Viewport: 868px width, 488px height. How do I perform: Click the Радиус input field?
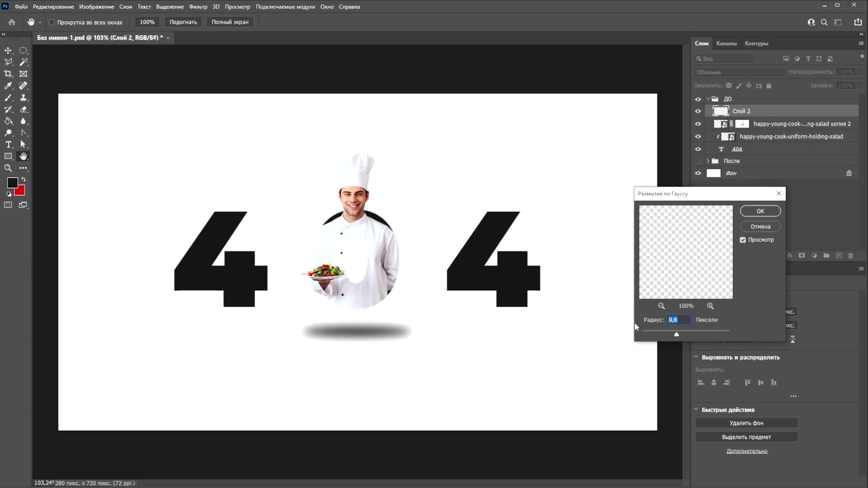[679, 320]
